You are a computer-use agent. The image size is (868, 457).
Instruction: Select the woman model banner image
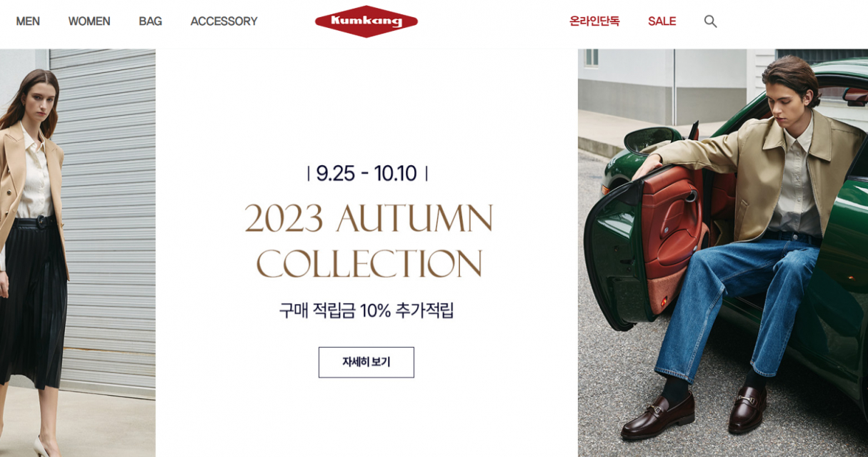[78, 252]
